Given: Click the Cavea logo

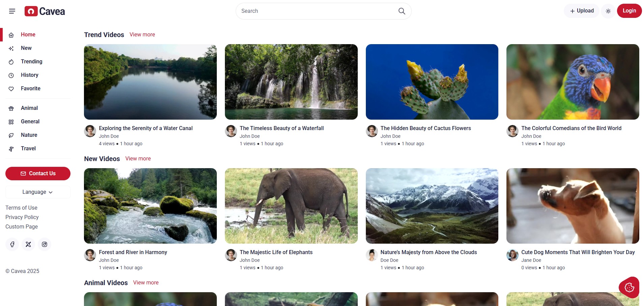Looking at the screenshot, I should pos(45,11).
